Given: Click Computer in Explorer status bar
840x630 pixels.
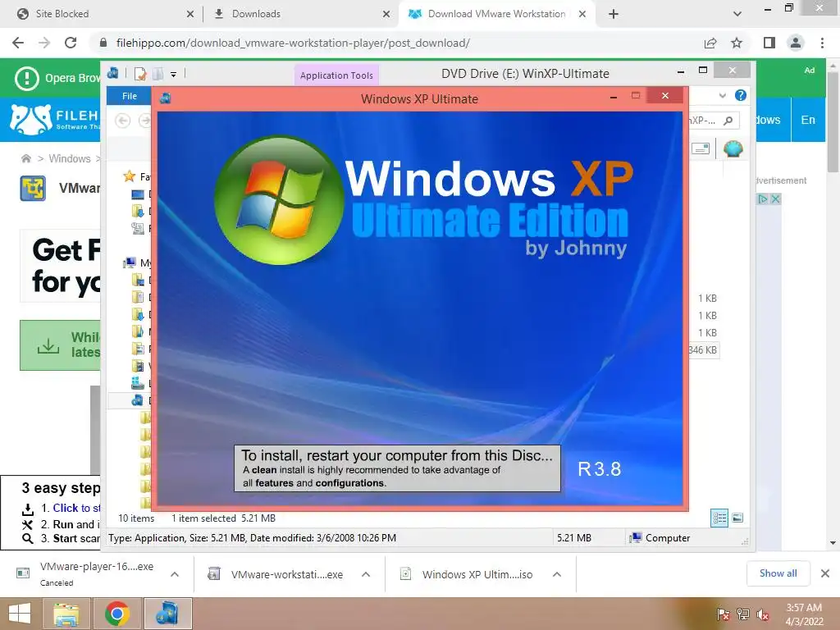Looking at the screenshot, I should coord(660,538).
